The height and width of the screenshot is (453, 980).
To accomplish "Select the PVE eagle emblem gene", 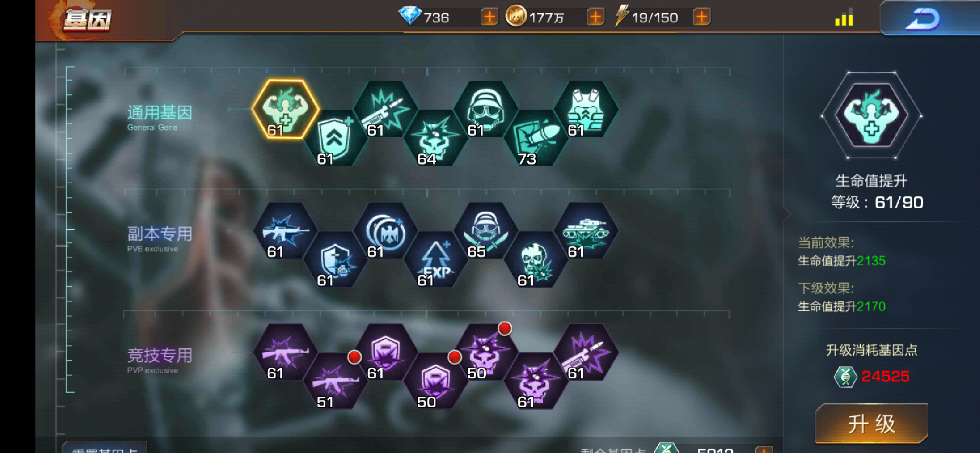I will click(x=386, y=230).
